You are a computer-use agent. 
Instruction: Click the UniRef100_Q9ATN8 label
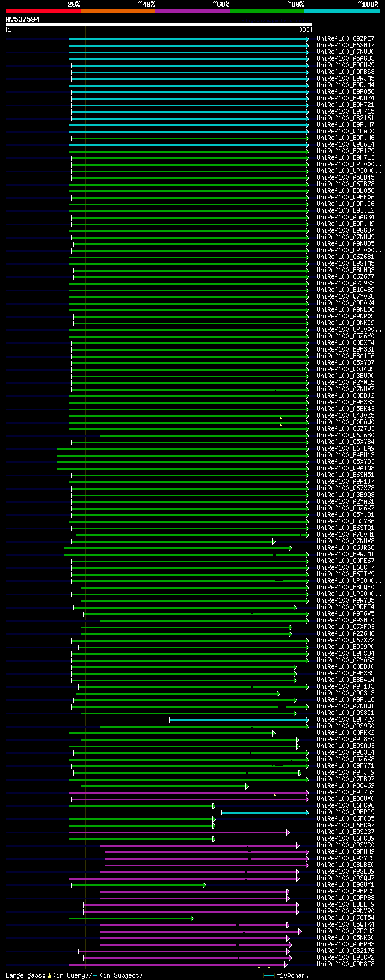tap(345, 468)
